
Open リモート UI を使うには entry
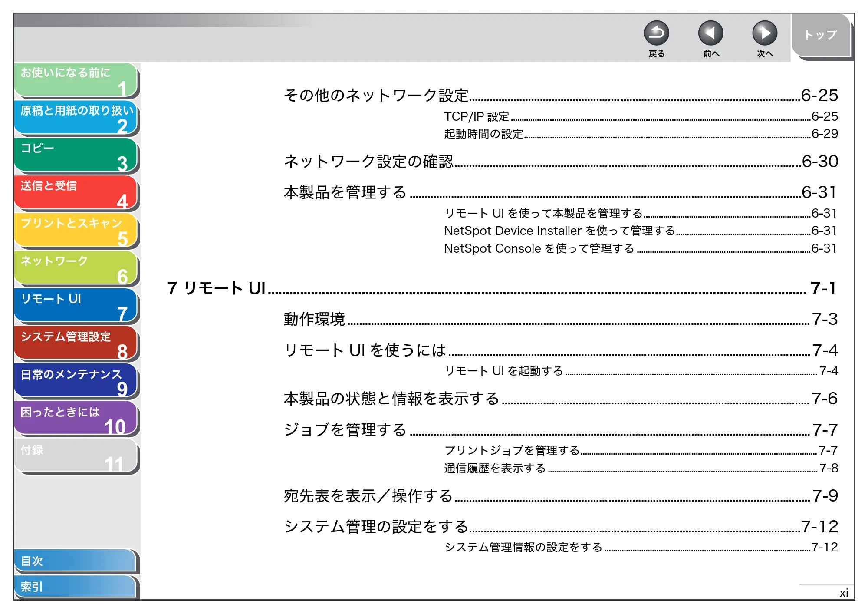point(560,350)
